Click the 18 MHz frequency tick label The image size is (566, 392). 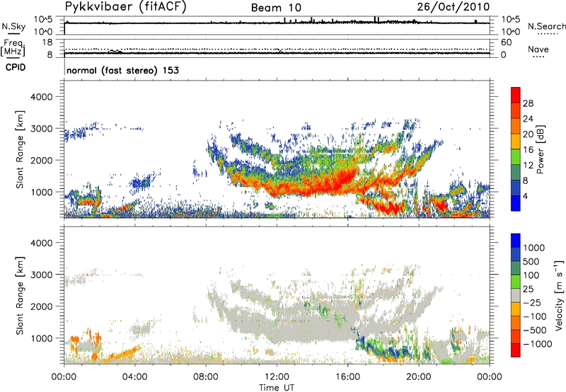coord(47,42)
